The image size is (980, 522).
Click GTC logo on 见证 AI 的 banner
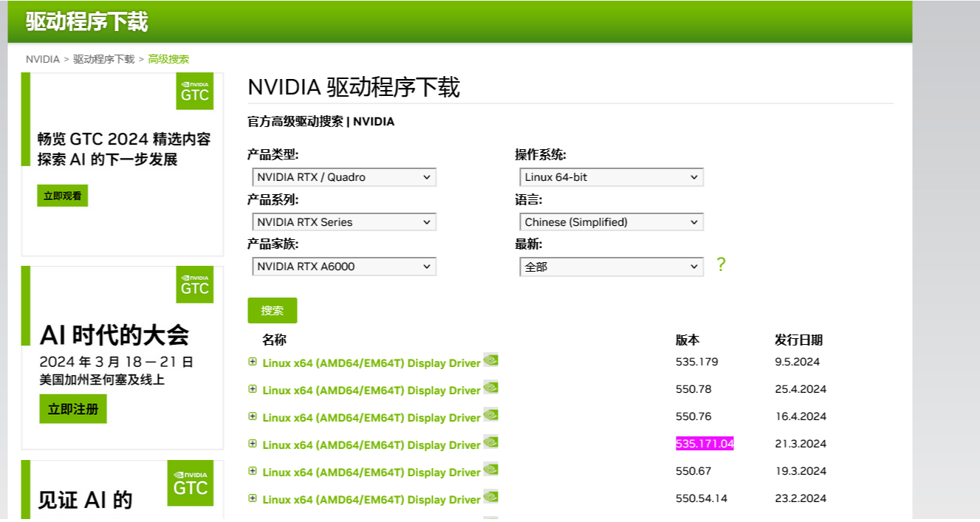pyautogui.click(x=190, y=483)
